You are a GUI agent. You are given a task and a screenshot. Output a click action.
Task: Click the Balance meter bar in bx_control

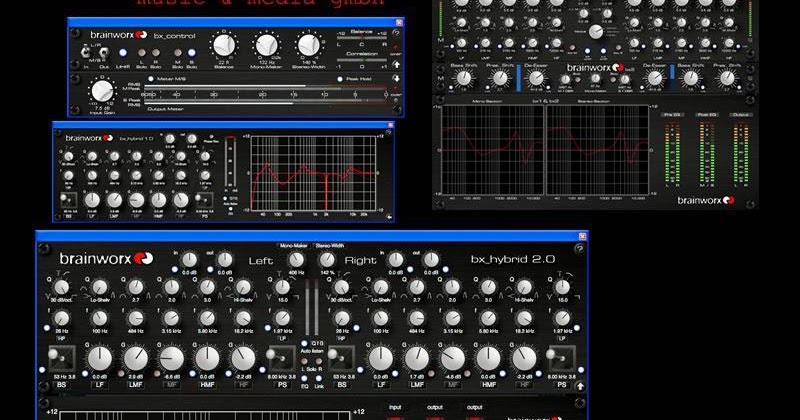pos(362,38)
